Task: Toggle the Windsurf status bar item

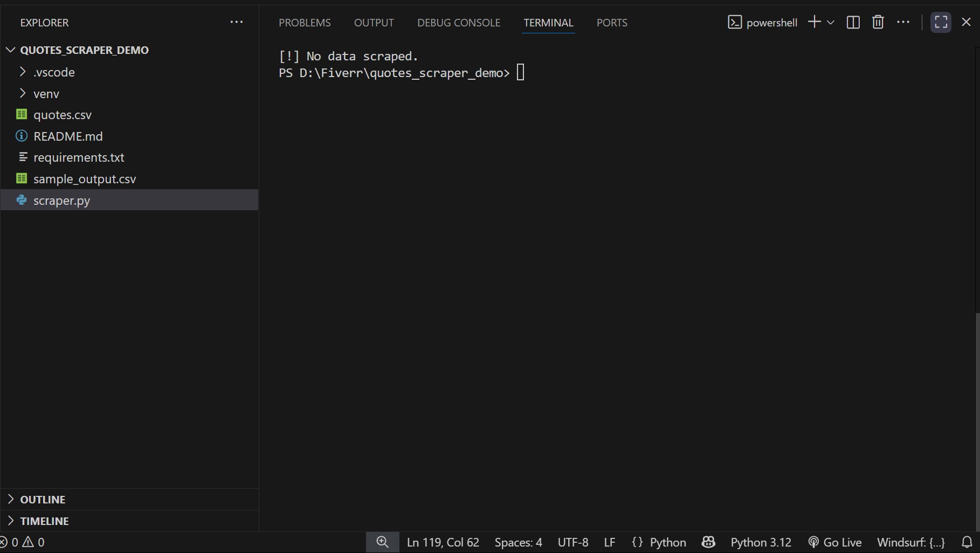Action: click(x=910, y=542)
